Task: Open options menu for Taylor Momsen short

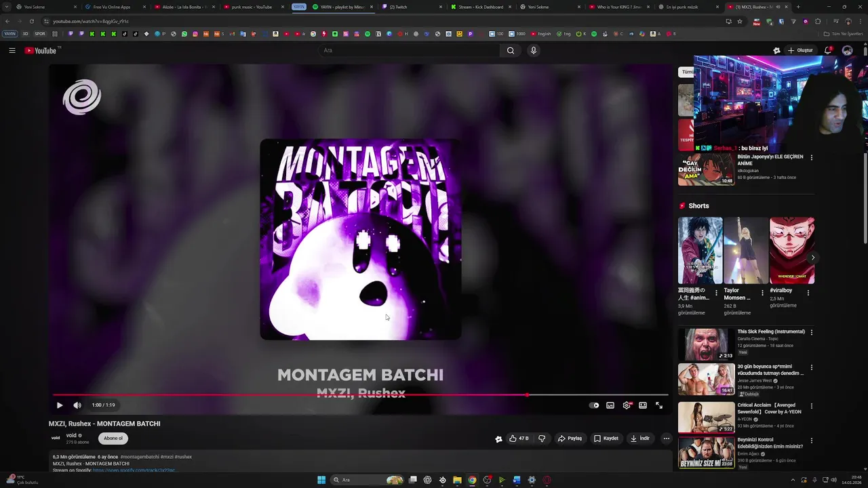Action: click(x=762, y=293)
